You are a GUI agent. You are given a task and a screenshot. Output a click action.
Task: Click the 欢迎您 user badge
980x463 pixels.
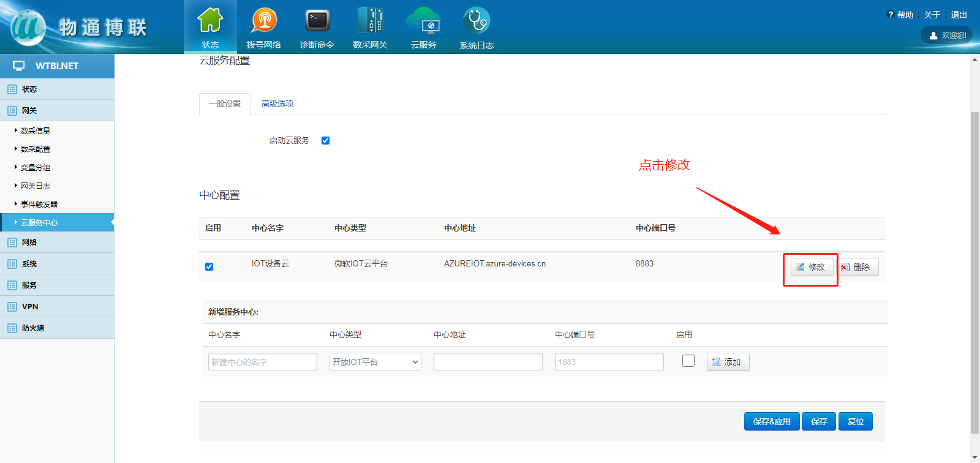[947, 36]
